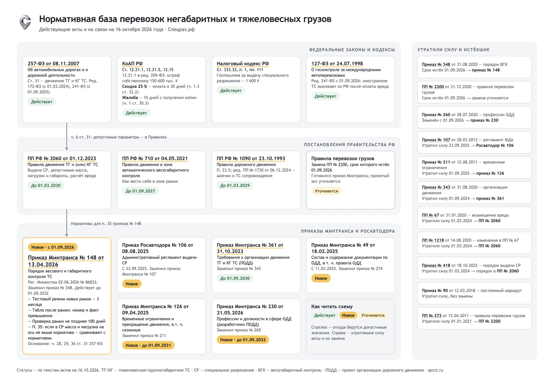Click «Новое» badge on приказ Росавтодора № 106
Image resolution: width=554 pixels, height=392 pixels.
click(x=132, y=284)
